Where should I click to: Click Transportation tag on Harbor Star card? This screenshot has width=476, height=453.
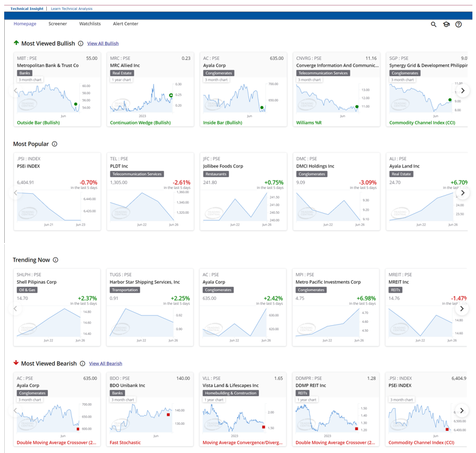pyautogui.click(x=125, y=290)
